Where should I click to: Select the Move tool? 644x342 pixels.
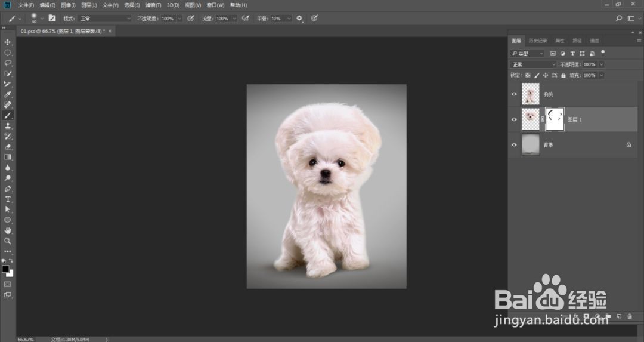pyautogui.click(x=8, y=42)
